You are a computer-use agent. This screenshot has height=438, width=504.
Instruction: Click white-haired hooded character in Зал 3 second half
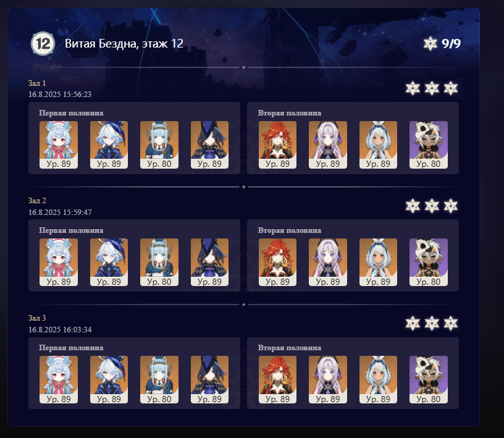pos(379,379)
